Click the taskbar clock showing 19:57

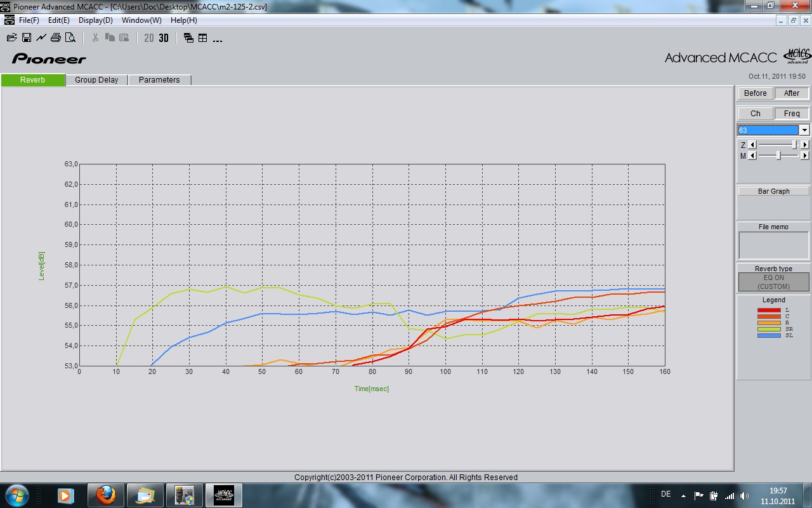coord(778,495)
